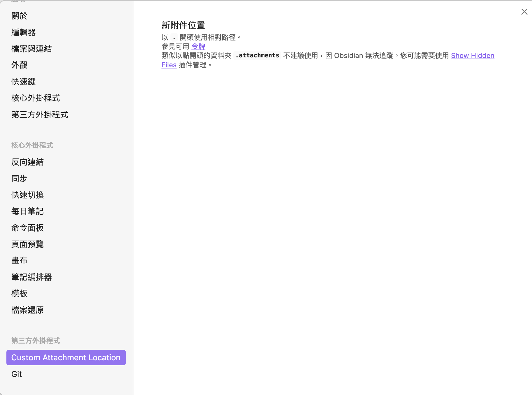The image size is (532, 395).
Task: Open the Git plugin settings
Action: tap(17, 374)
